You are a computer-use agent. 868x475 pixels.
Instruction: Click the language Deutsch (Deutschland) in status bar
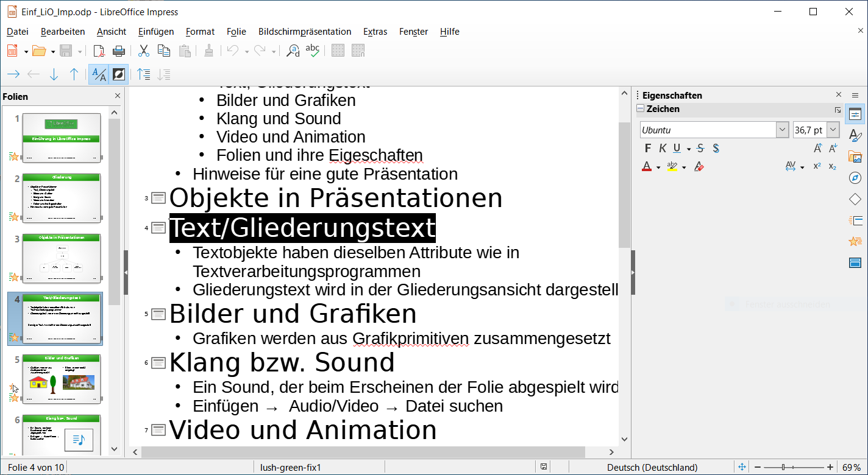652,467
